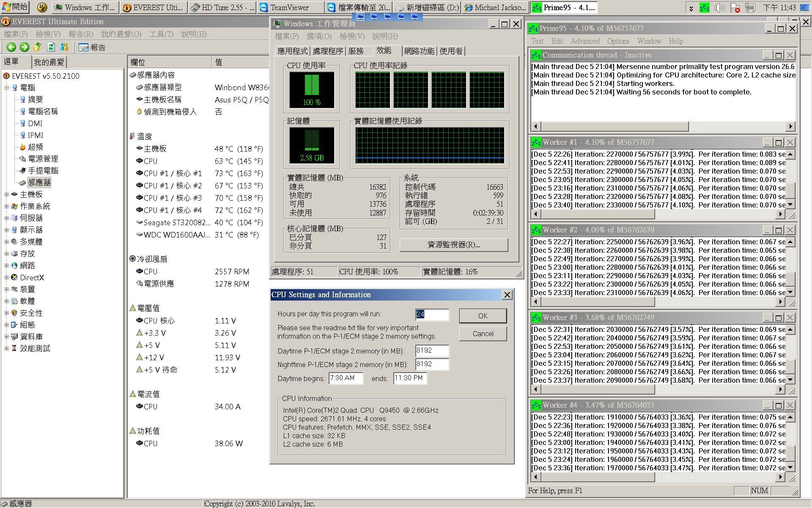Select 電源管理 tree item
The image size is (812, 508).
(43, 159)
